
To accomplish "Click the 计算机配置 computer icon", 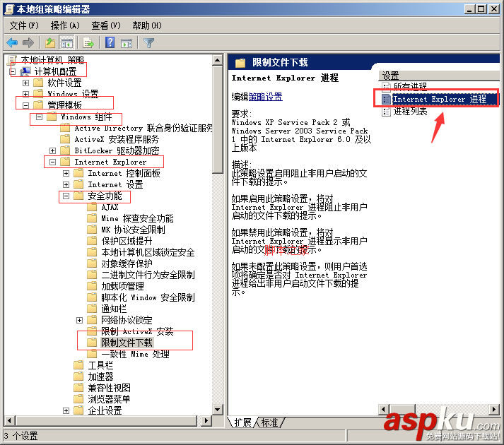I will coord(25,71).
